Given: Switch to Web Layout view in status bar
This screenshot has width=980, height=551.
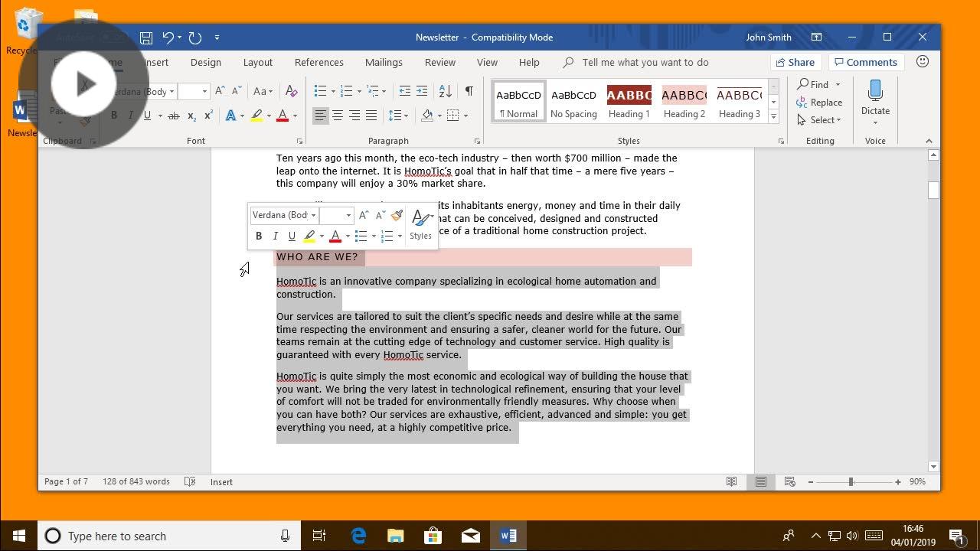Looking at the screenshot, I should click(789, 482).
